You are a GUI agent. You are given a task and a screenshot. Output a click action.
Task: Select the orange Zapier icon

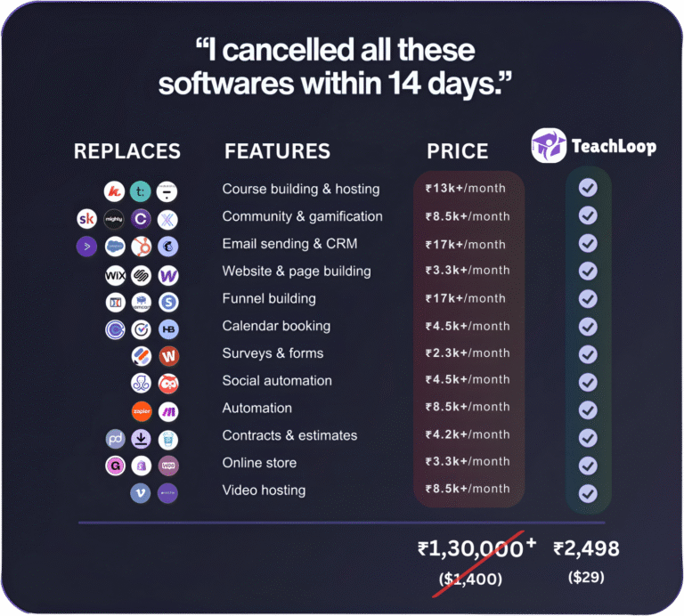click(x=141, y=410)
